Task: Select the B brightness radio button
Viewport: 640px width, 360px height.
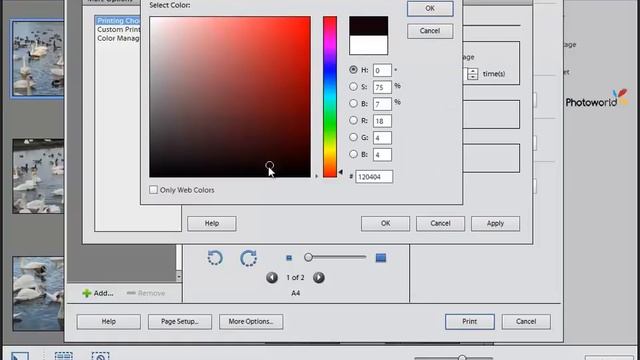Action: pyautogui.click(x=353, y=104)
